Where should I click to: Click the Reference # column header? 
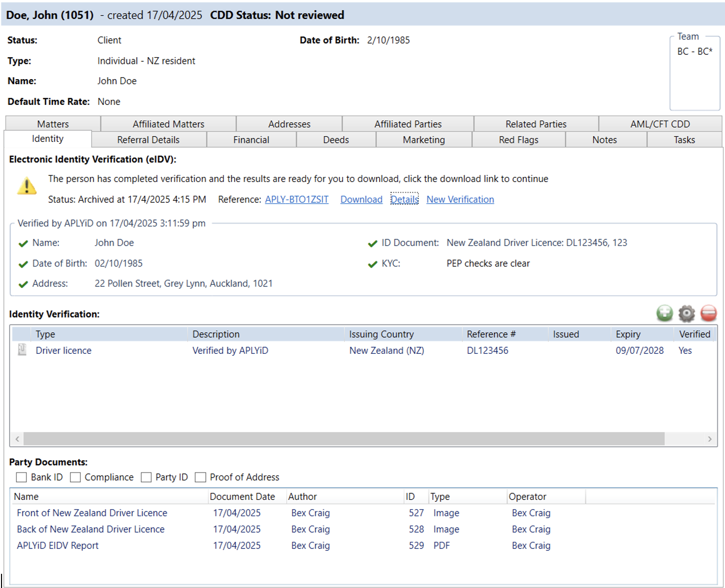coord(504,334)
